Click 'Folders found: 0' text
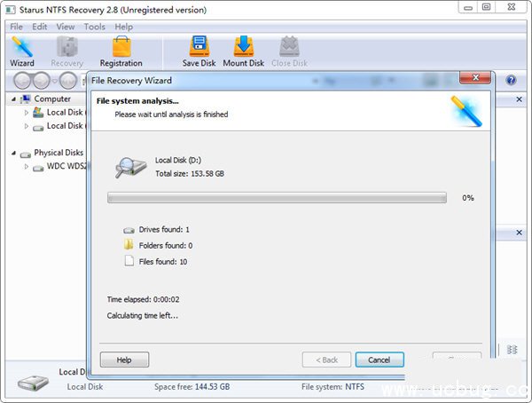 click(x=166, y=245)
